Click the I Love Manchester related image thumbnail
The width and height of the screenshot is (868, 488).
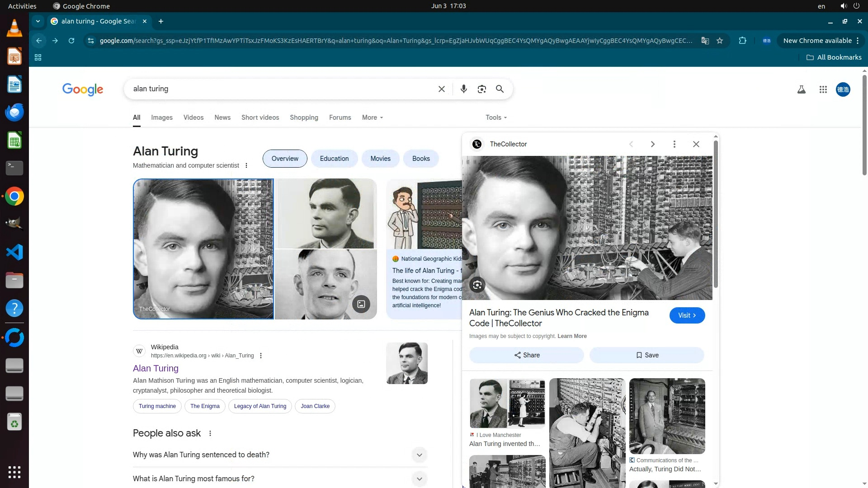pos(507,403)
